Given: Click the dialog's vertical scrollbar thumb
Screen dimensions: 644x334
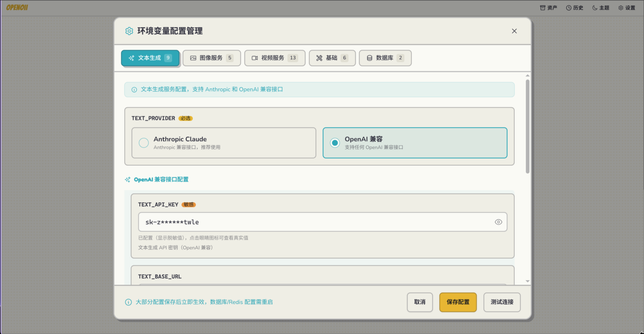Looking at the screenshot, I should coord(527,127).
